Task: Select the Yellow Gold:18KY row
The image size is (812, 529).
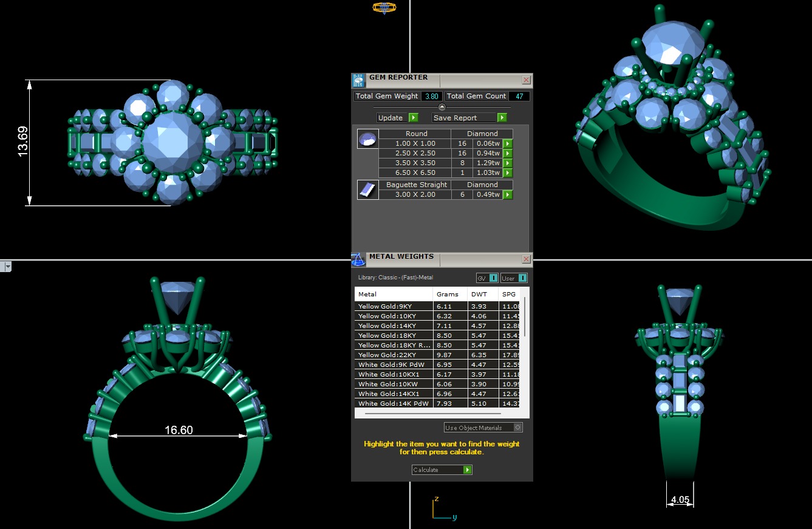Action: tap(437, 335)
